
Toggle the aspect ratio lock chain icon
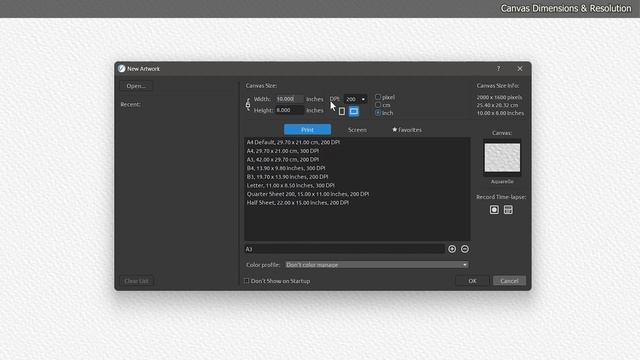click(248, 104)
